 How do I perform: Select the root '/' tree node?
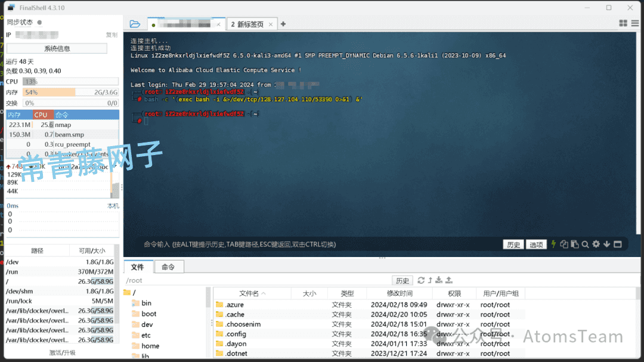pos(130,293)
